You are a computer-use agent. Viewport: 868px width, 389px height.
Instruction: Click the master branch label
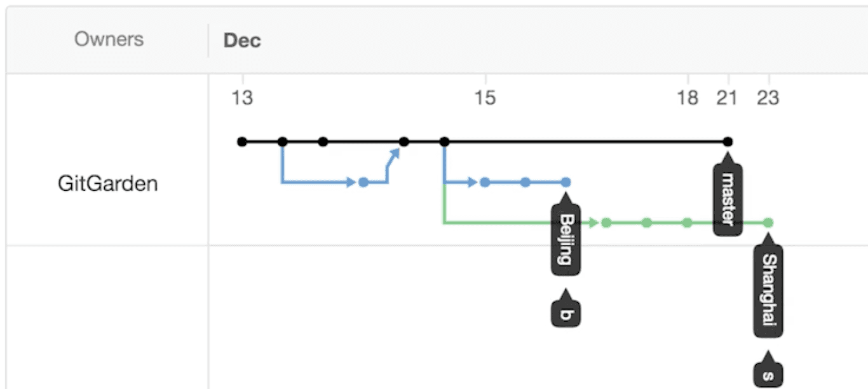[x=728, y=198]
